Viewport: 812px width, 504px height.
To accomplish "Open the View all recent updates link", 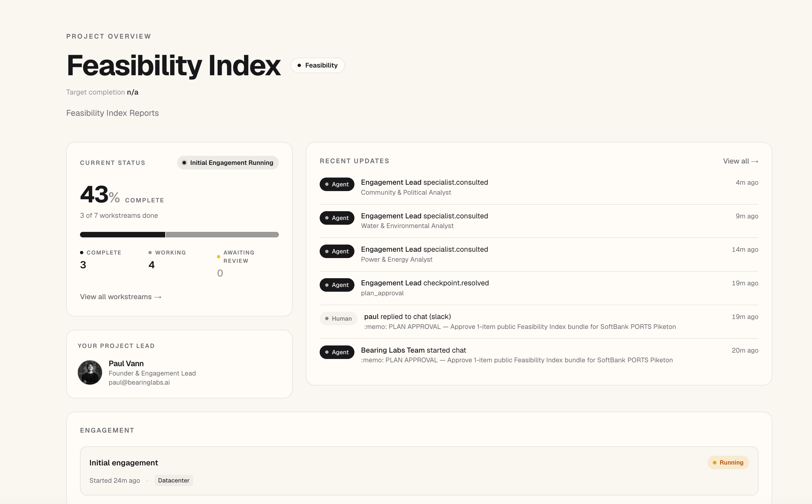I will tap(740, 161).
